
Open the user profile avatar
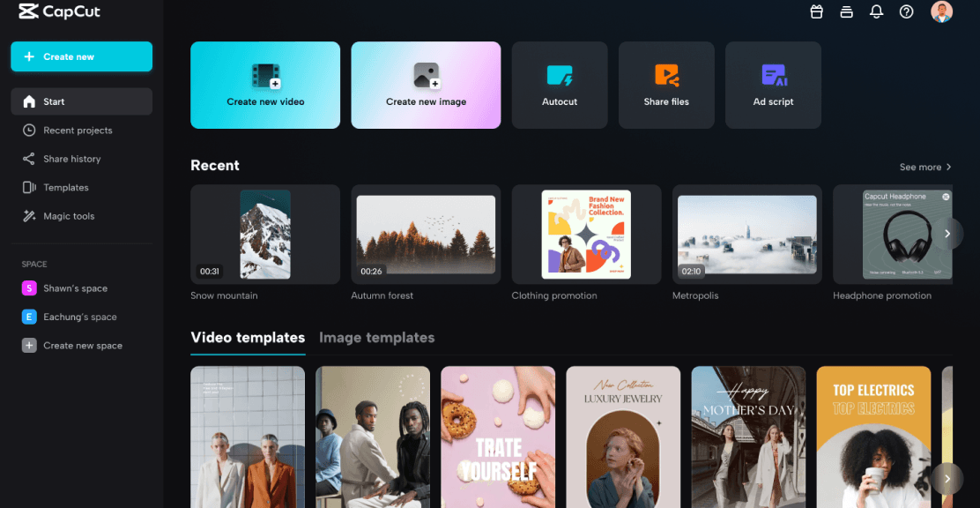pyautogui.click(x=941, y=11)
